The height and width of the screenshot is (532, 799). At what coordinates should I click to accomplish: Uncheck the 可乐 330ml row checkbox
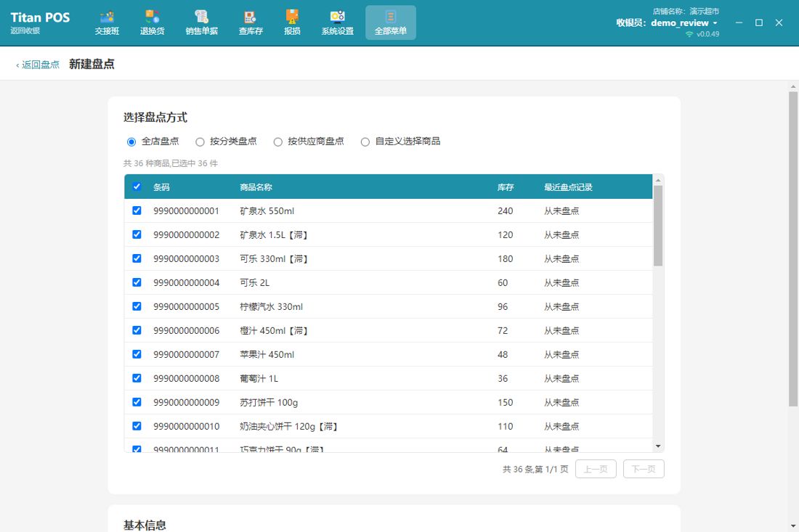[137, 258]
